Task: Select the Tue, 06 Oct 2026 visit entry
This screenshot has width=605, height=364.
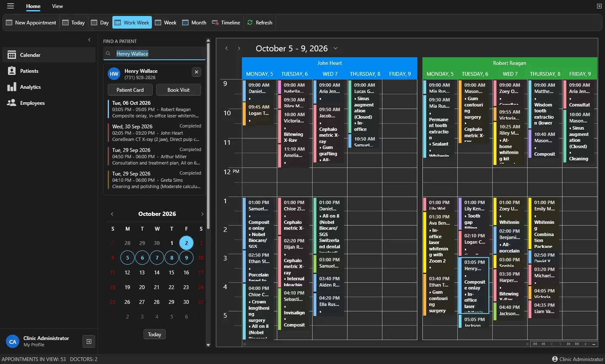Action: [155, 109]
